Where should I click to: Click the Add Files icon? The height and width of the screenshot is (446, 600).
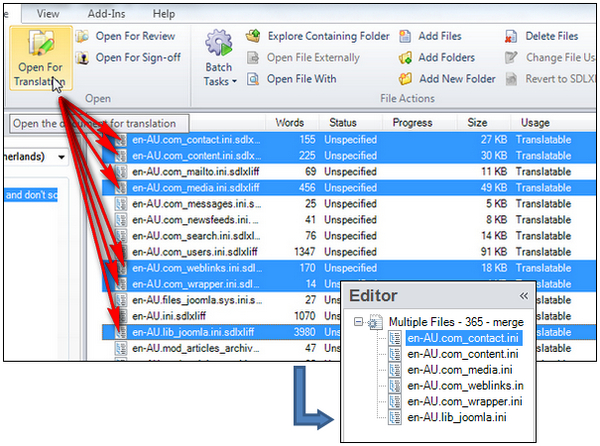pyautogui.click(x=405, y=36)
